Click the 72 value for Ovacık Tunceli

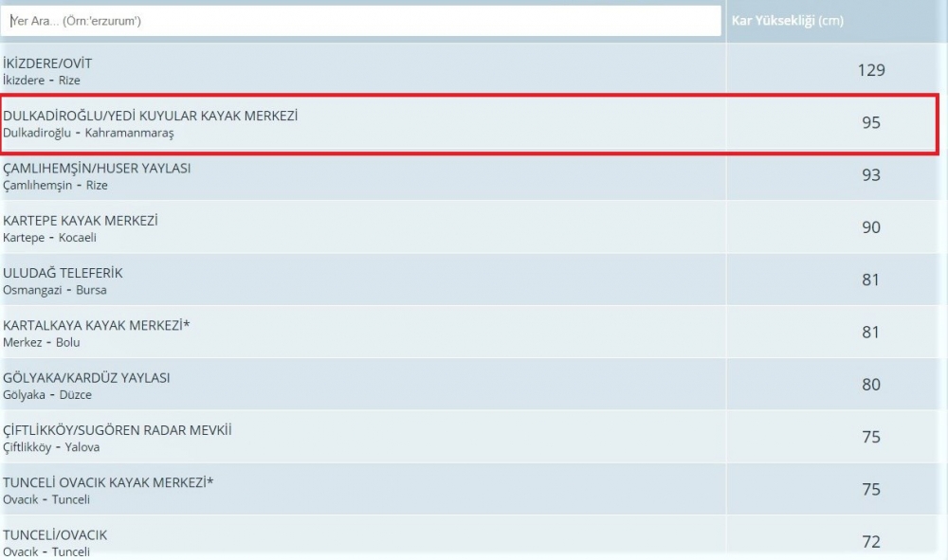point(870,542)
